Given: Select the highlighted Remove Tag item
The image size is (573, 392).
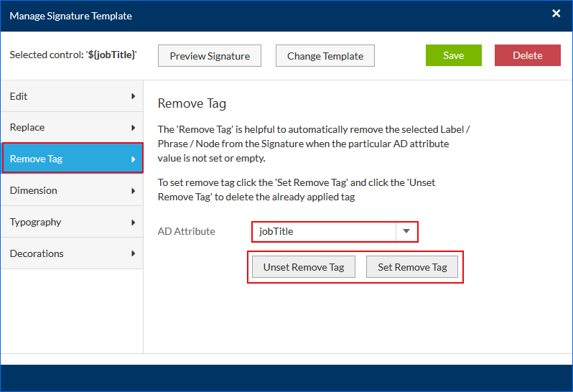Looking at the screenshot, I should (65, 159).
